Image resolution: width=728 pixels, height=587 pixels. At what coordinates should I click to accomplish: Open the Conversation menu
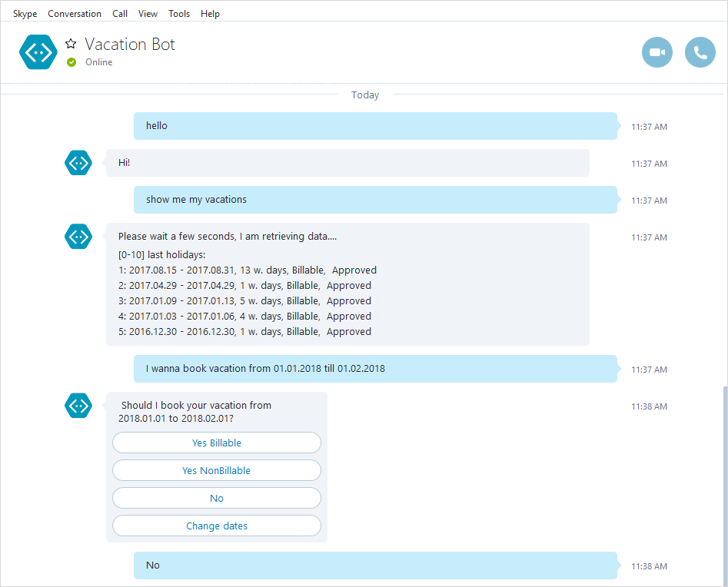tap(75, 13)
